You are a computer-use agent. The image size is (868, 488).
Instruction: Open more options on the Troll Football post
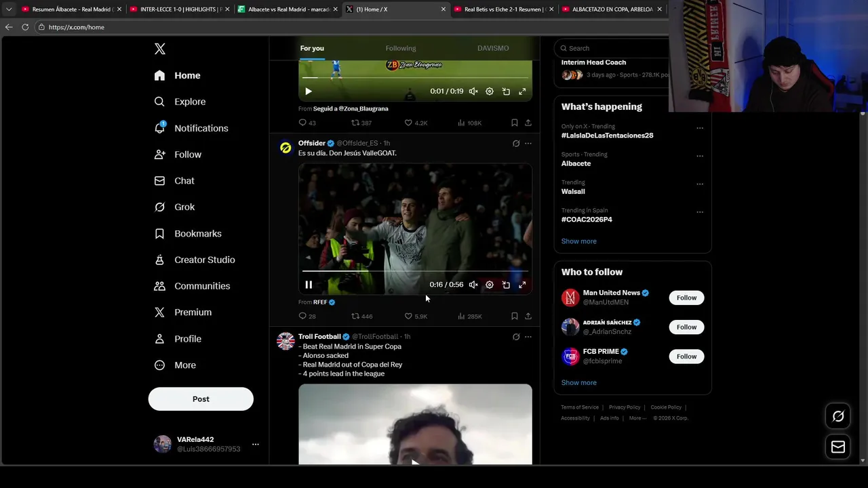tap(528, 337)
